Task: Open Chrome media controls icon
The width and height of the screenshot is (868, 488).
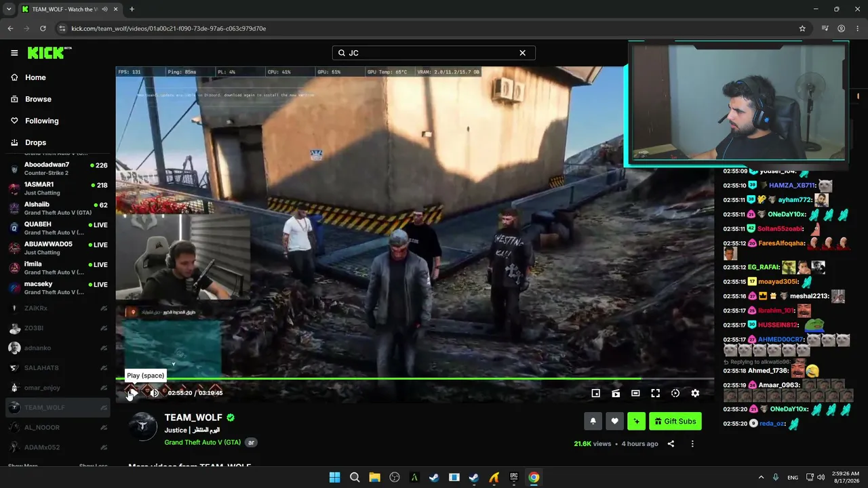Action: pos(825,28)
